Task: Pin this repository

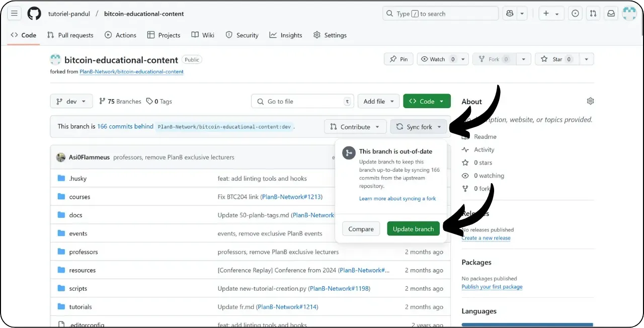Action: (x=398, y=59)
